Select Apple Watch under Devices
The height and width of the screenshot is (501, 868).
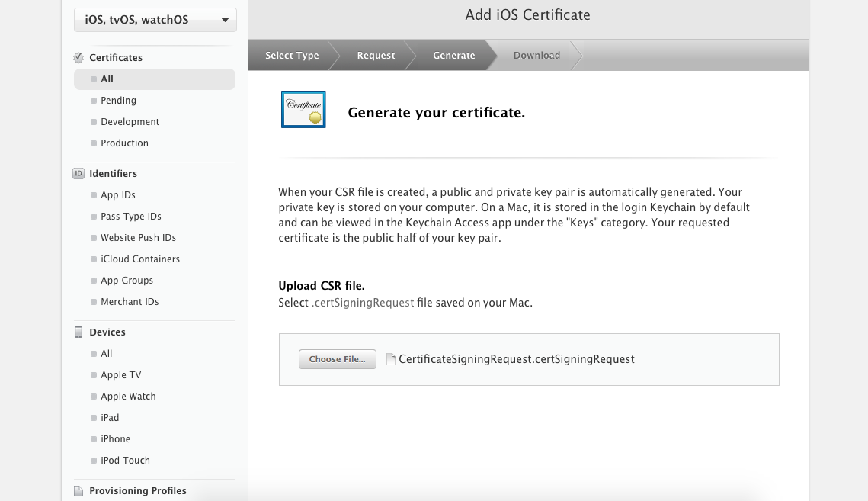[128, 397]
